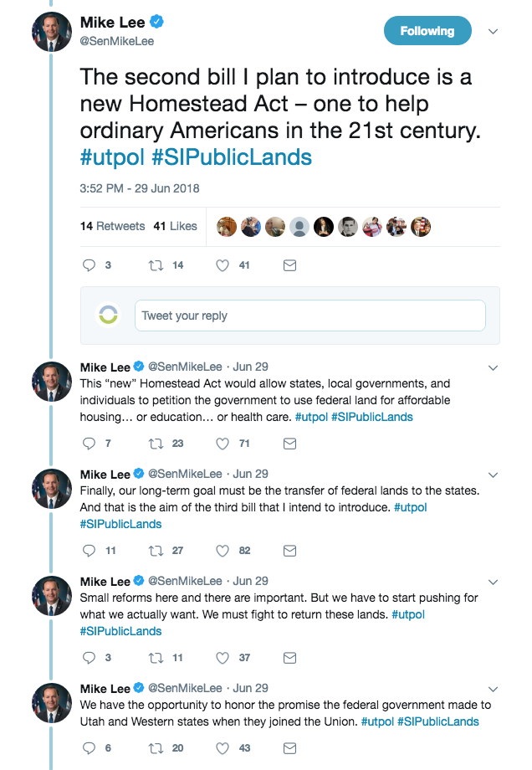
Task: Like the main tweet with 41 likes
Action: [223, 265]
